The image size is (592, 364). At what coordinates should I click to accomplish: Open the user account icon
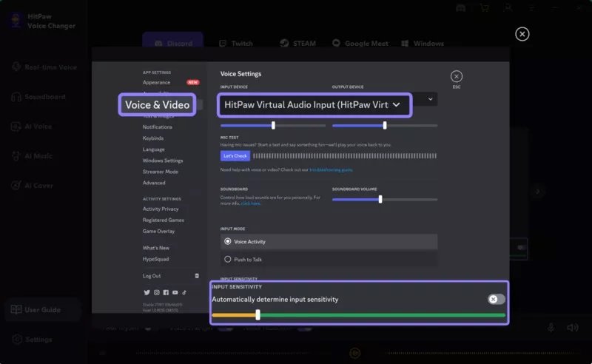click(508, 8)
